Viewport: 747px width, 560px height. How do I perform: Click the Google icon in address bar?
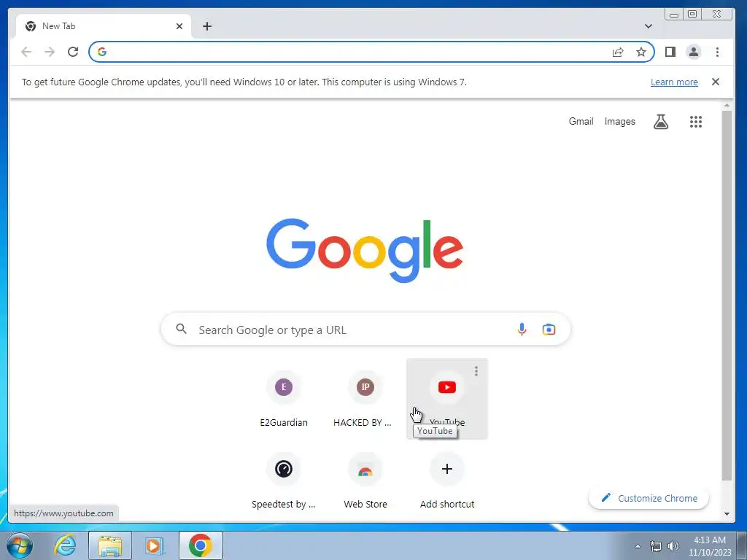(x=102, y=52)
